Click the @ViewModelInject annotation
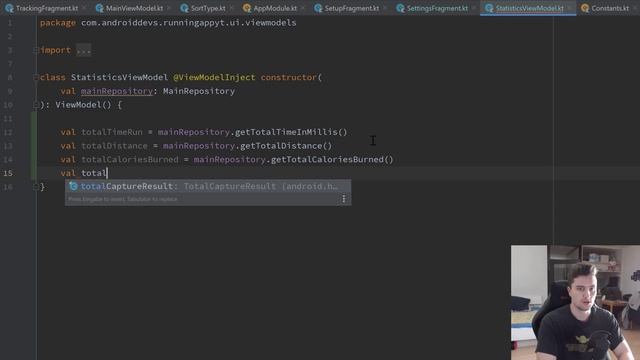Image resolution: width=640 pixels, height=360 pixels. (x=214, y=77)
